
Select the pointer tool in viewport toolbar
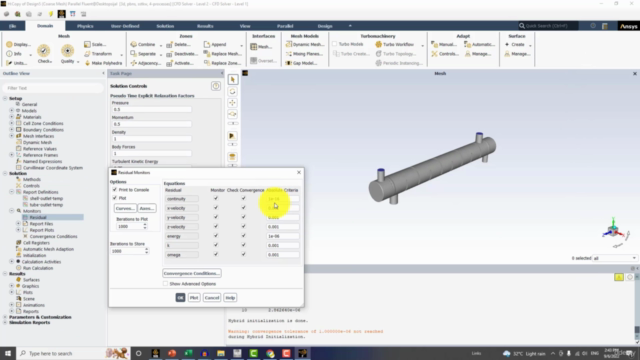click(233, 80)
